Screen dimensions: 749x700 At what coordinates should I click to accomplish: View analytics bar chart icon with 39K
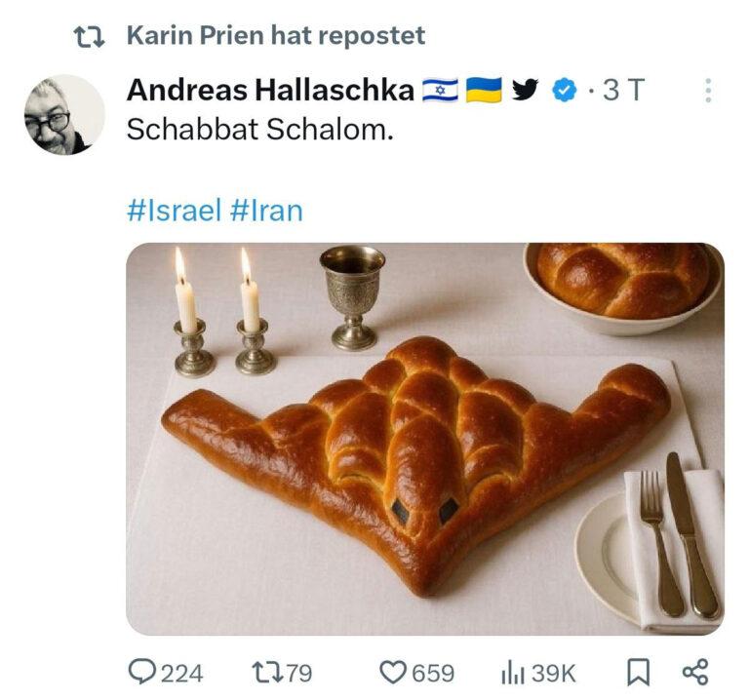point(513,674)
